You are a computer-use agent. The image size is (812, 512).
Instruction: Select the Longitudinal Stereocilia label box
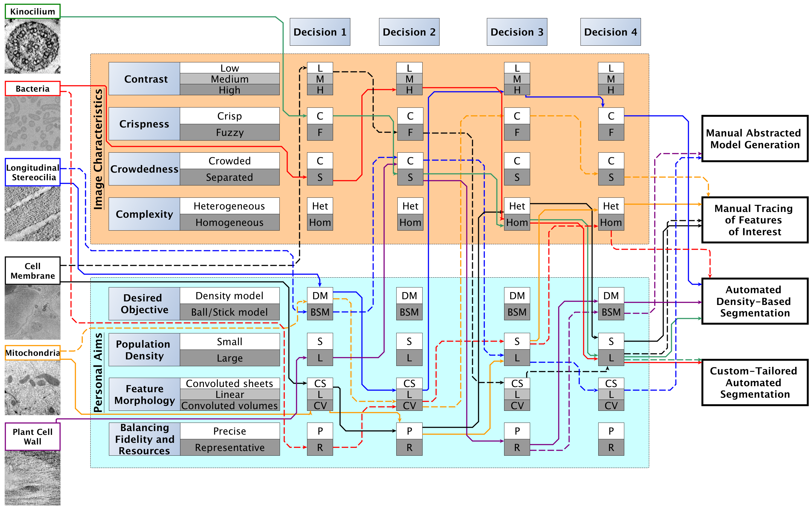(x=33, y=172)
